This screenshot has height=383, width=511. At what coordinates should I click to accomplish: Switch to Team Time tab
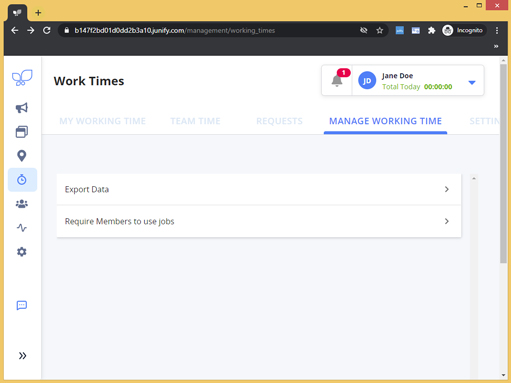[195, 121]
